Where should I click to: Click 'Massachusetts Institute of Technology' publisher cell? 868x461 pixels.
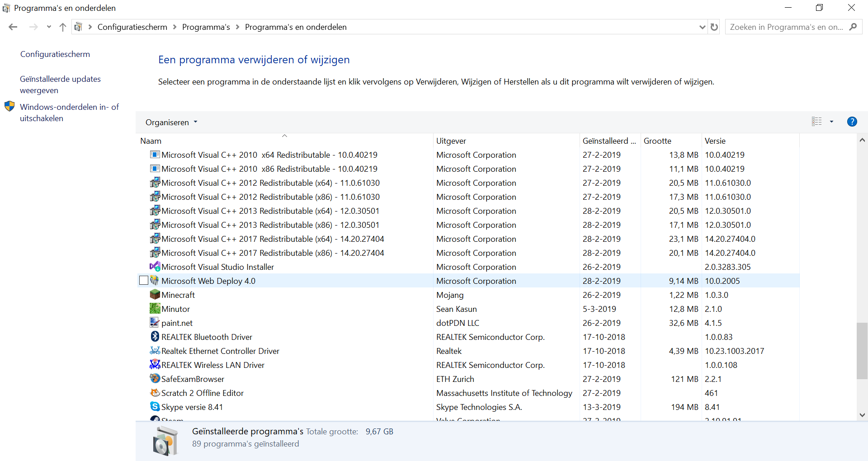click(x=504, y=393)
